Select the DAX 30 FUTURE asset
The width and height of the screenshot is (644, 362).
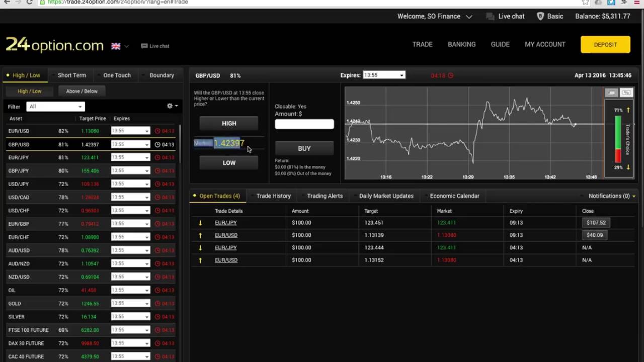click(x=91, y=343)
